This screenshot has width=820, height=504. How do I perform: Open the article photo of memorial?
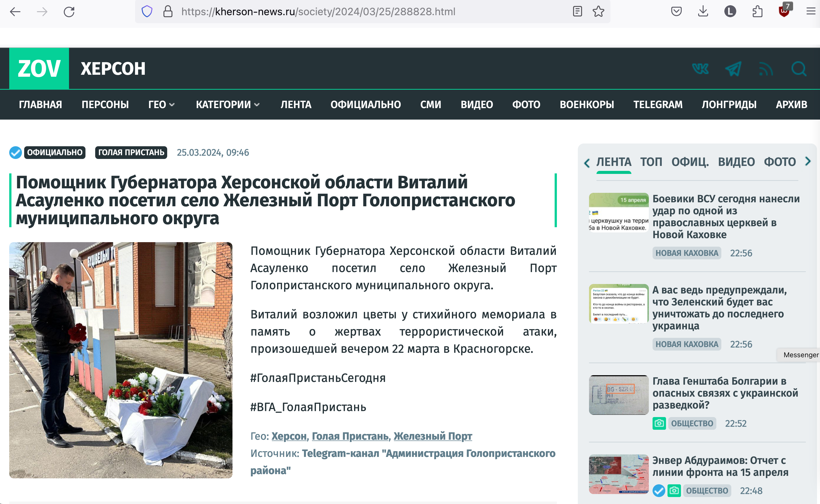tap(121, 360)
